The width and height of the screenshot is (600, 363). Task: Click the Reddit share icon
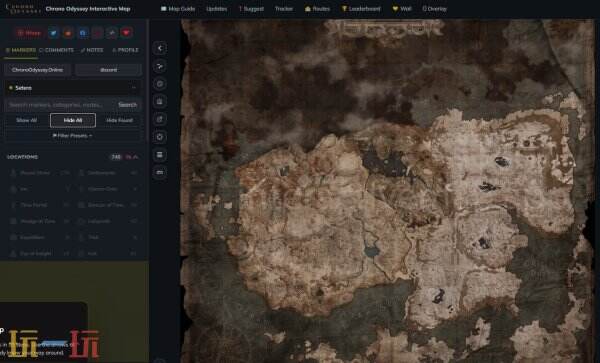[x=68, y=33]
